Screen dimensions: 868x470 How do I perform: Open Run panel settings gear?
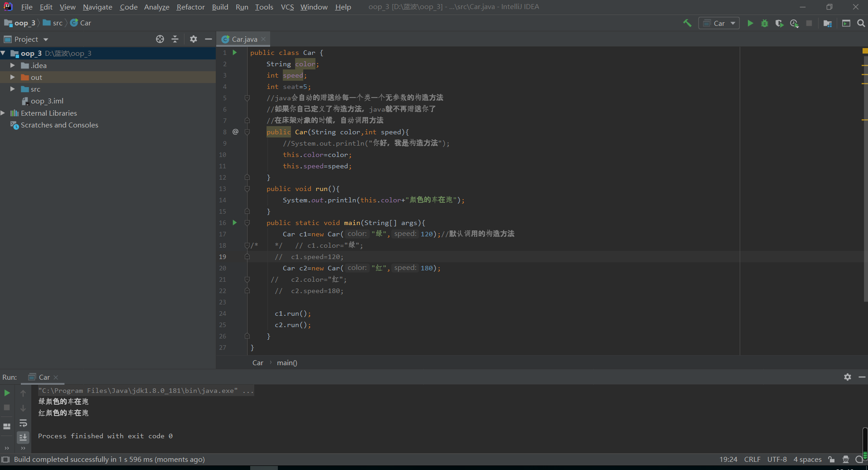848,377
